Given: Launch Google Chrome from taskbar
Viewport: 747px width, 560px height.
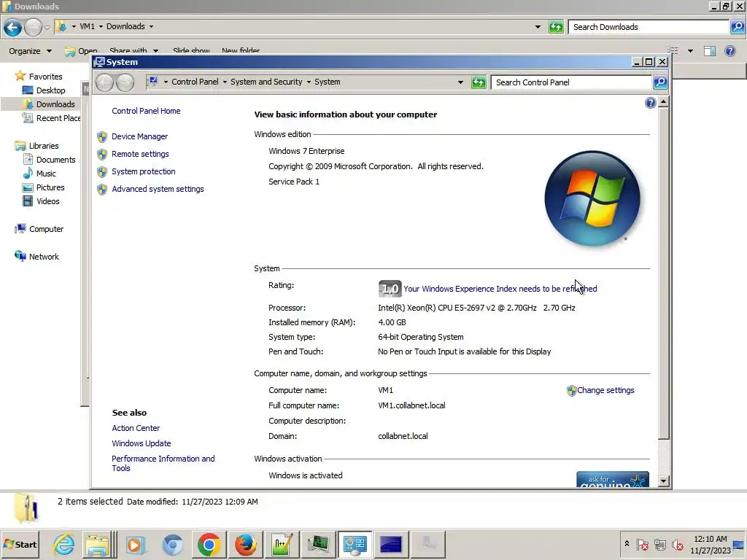Looking at the screenshot, I should [x=209, y=544].
